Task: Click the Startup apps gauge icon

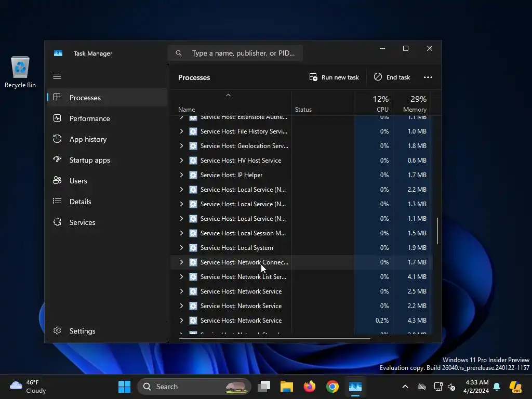Action: click(x=57, y=159)
